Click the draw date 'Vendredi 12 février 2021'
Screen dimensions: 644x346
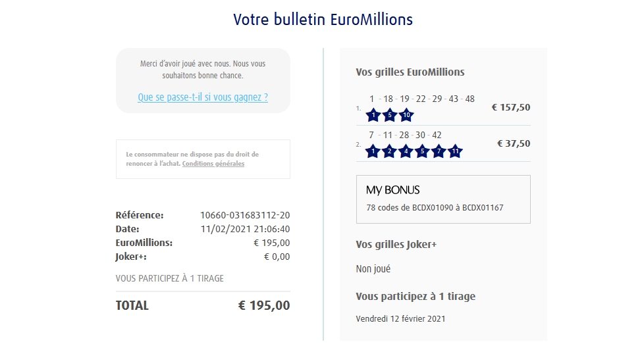click(400, 318)
